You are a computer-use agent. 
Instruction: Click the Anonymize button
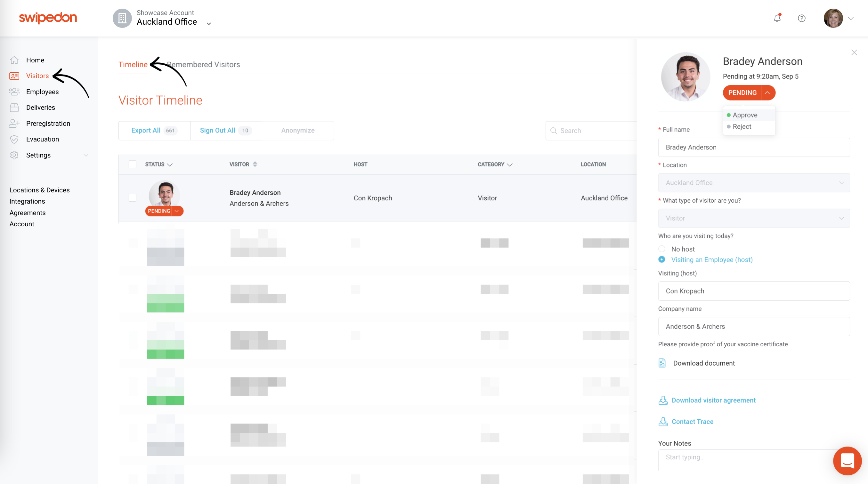coord(298,130)
